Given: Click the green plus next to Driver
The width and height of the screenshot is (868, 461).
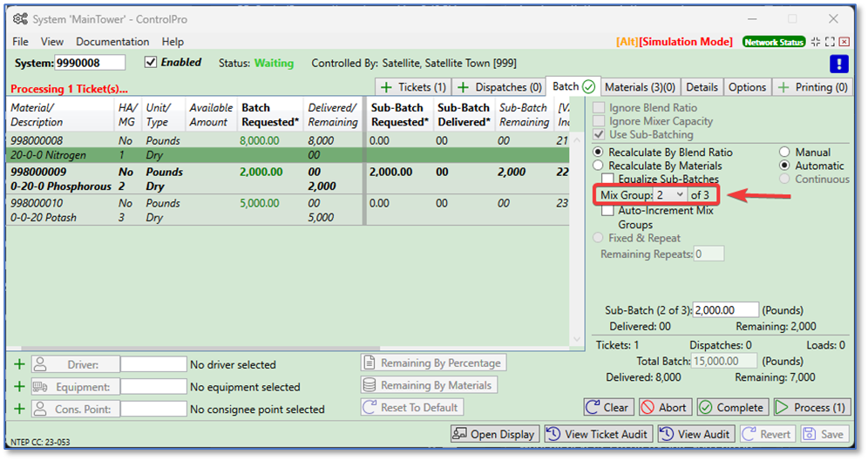Looking at the screenshot, I should coord(19,364).
